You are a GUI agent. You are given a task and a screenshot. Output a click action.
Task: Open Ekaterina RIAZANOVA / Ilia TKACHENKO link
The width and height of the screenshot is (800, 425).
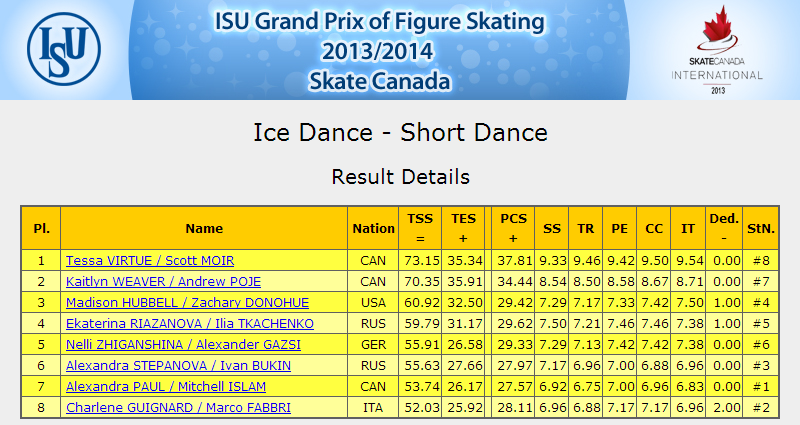[x=190, y=323]
